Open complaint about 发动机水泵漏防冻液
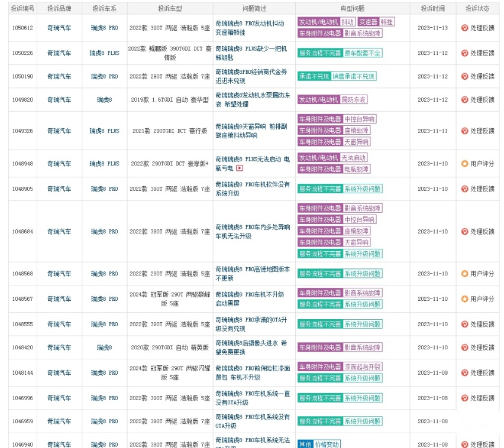504x448 pixels. 253,99
